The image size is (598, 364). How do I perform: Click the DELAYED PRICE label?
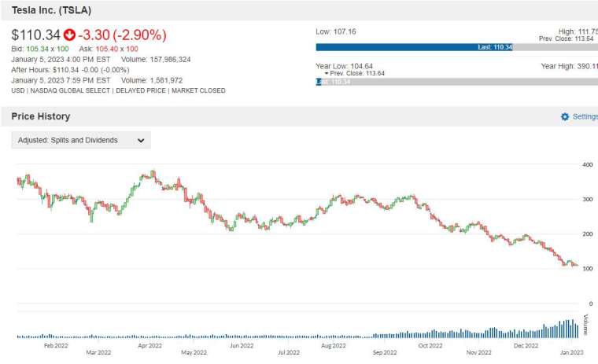[x=141, y=90]
